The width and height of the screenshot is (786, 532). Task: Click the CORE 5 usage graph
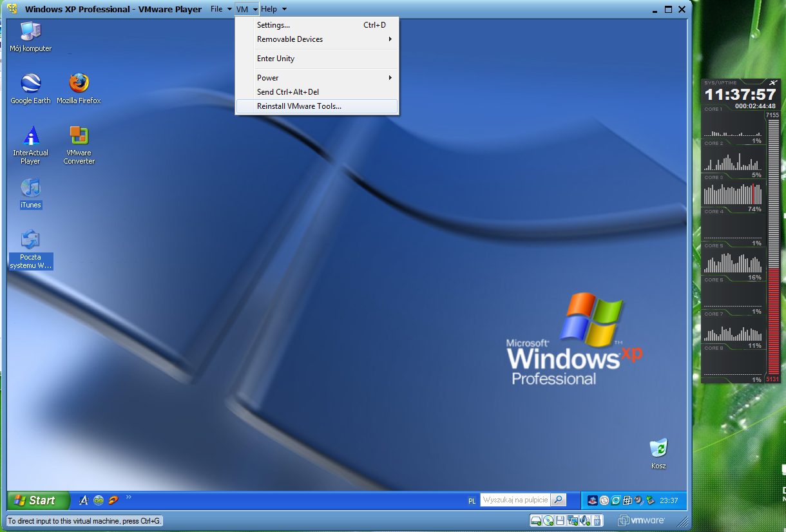click(x=733, y=261)
